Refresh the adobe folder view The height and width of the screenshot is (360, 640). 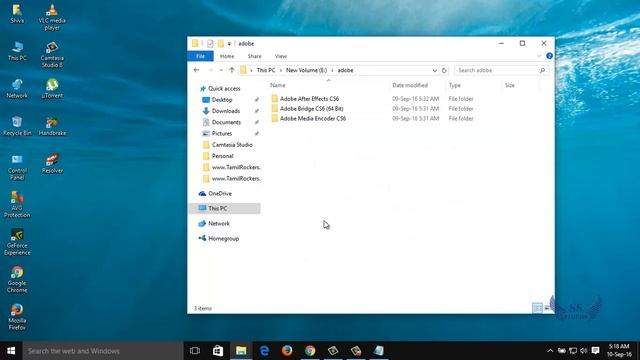point(444,70)
